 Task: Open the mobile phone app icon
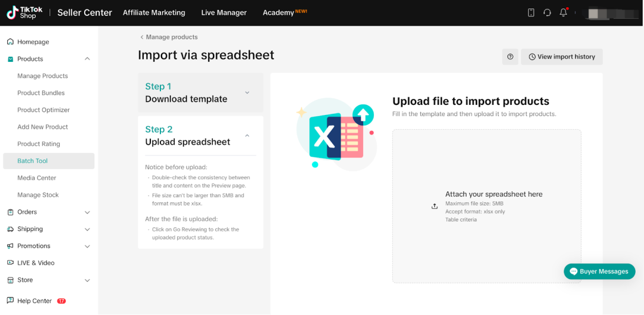point(531,13)
